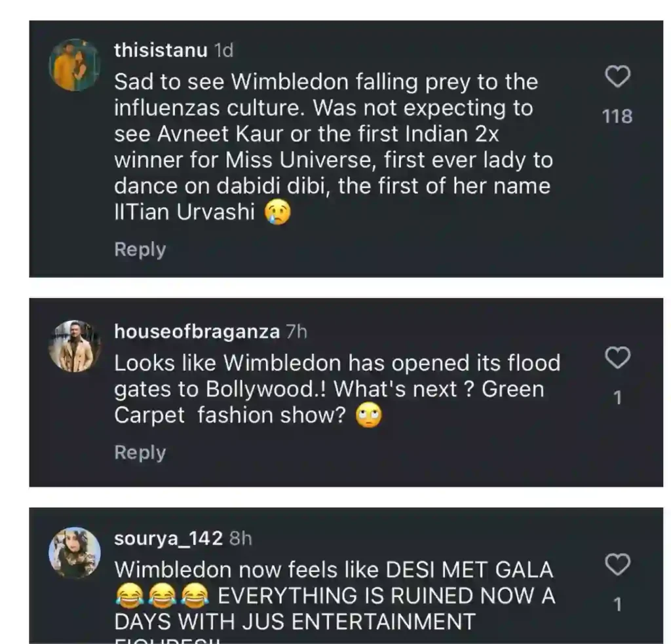Open the thisistanu username link
Viewport: 671px width, 644px height.
coord(161,50)
